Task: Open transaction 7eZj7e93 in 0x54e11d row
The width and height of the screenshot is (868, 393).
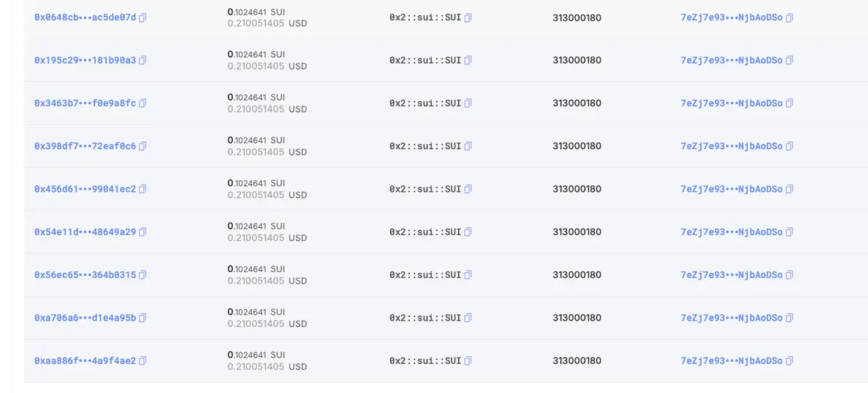Action: coord(732,232)
